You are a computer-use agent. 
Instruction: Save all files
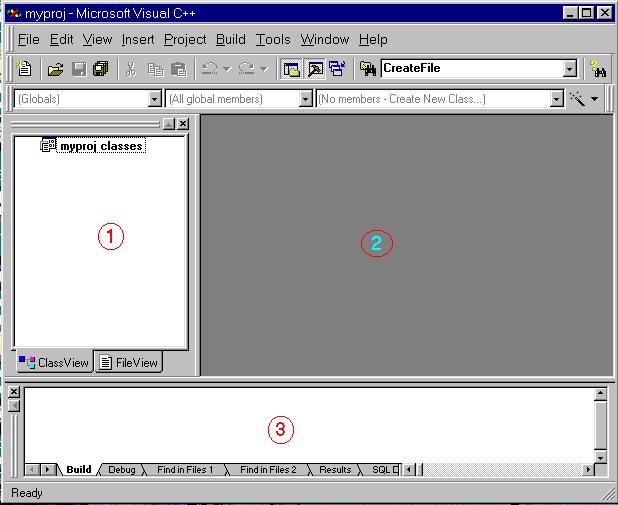(x=101, y=69)
